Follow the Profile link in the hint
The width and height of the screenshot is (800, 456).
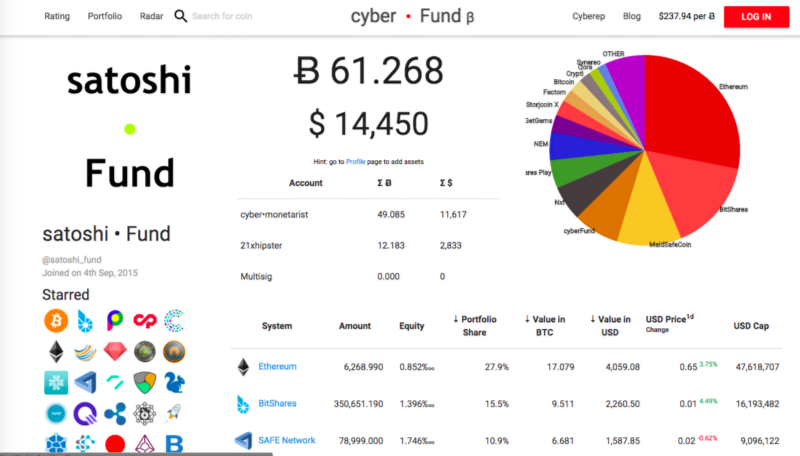(x=356, y=161)
